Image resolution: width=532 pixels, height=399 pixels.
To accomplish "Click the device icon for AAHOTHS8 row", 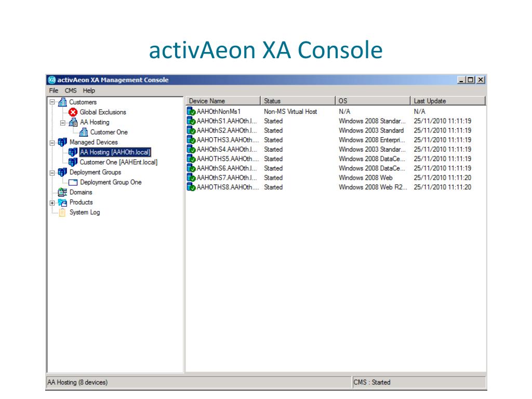I will pyautogui.click(x=191, y=187).
